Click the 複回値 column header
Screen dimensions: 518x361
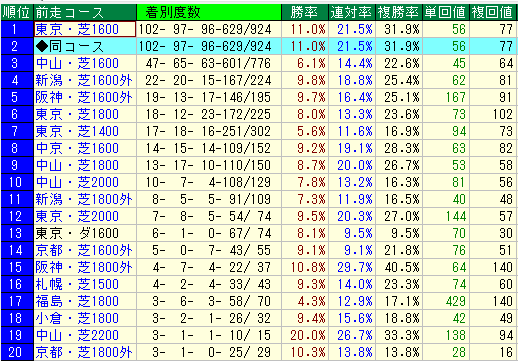pos(493,13)
